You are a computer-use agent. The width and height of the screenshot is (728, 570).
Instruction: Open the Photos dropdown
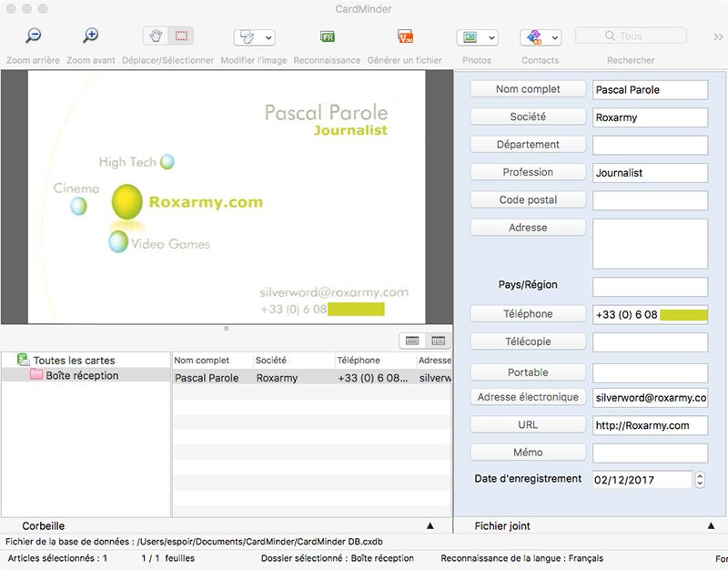477,37
